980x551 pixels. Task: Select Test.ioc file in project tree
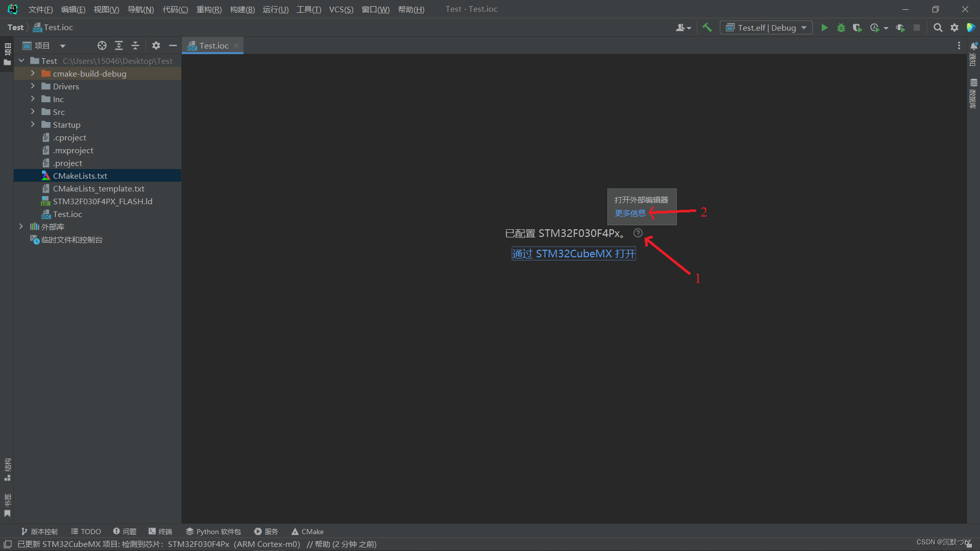[97, 214]
